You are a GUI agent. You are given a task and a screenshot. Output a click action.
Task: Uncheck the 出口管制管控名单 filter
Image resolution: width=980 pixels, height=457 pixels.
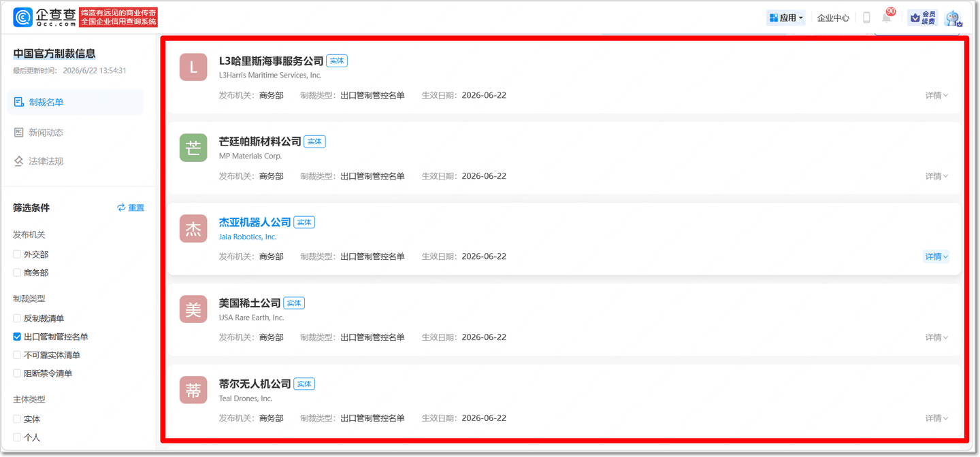click(x=17, y=337)
